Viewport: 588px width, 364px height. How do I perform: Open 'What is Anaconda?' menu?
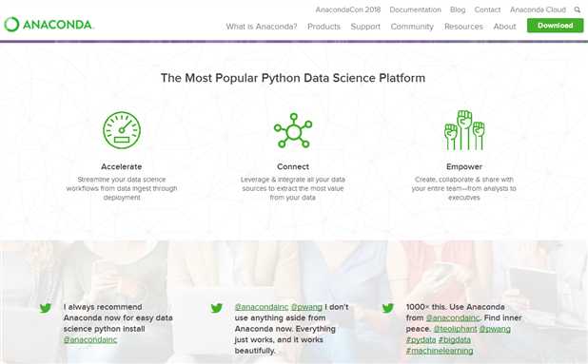[x=262, y=27]
